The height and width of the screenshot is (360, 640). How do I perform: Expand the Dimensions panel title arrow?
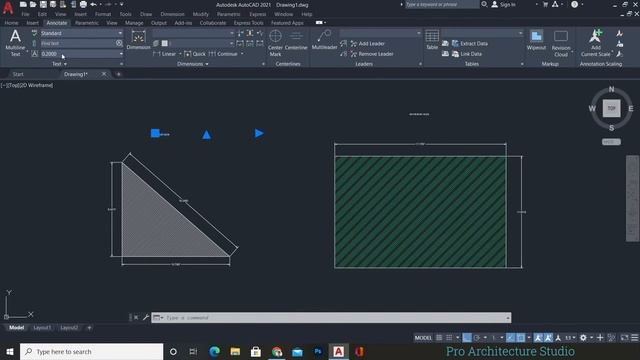coord(207,64)
